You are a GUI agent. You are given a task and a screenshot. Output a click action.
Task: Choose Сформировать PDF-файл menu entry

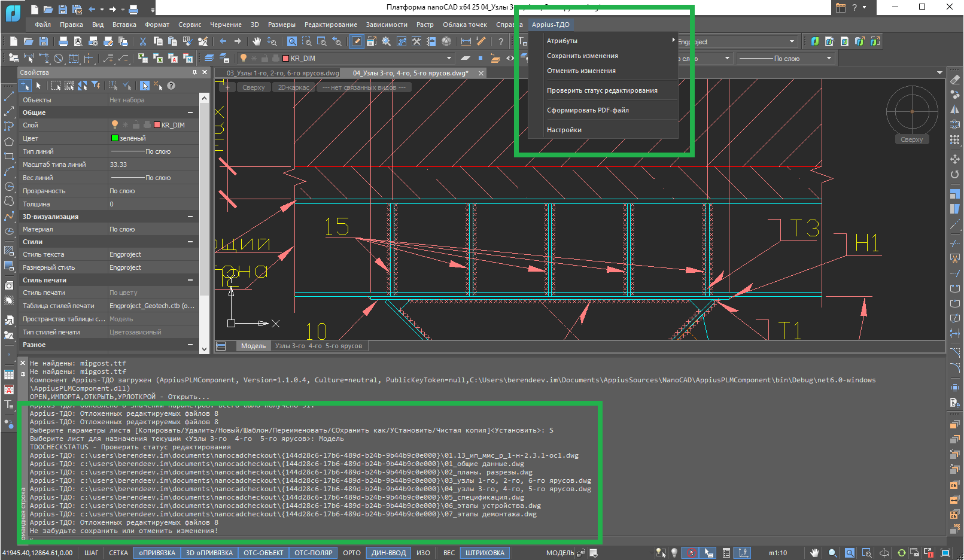click(588, 110)
